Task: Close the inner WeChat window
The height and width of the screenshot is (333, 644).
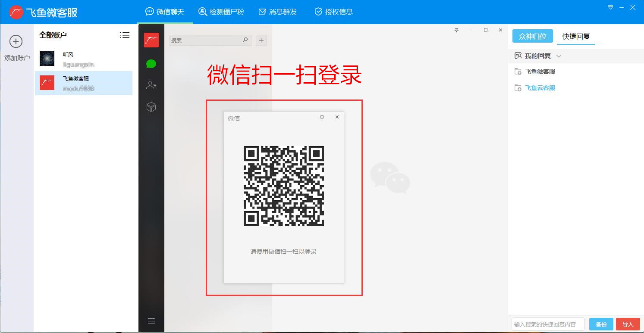Action: click(500, 30)
